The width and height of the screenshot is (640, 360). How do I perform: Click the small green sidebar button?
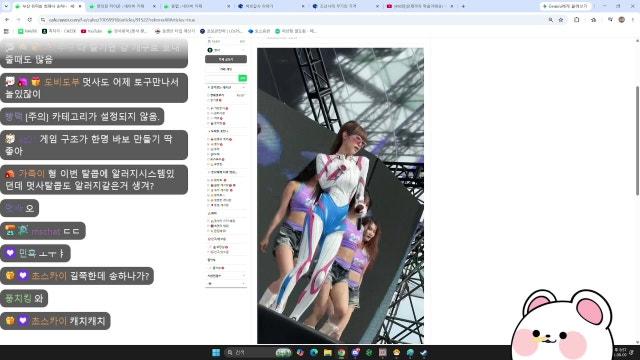coord(242,78)
